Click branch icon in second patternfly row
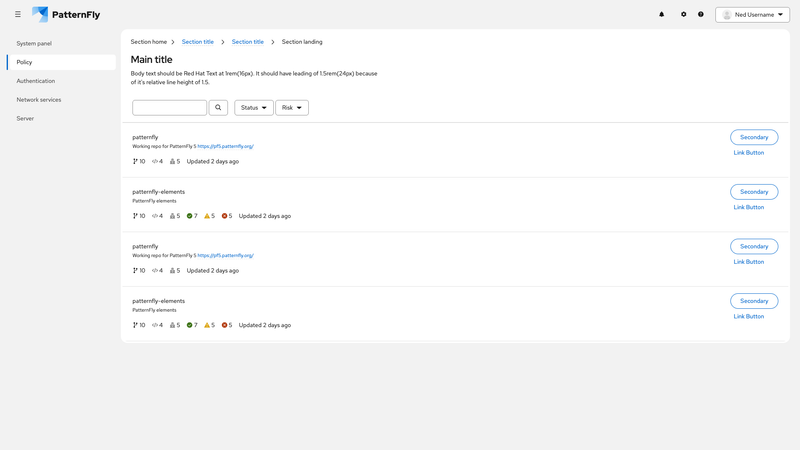800x450 pixels. (135, 270)
